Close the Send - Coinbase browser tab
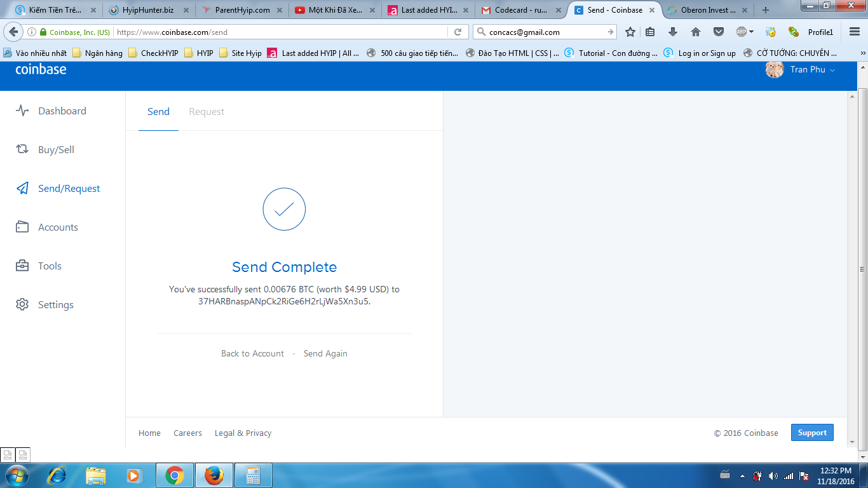The width and height of the screenshot is (868, 488). (x=651, y=10)
